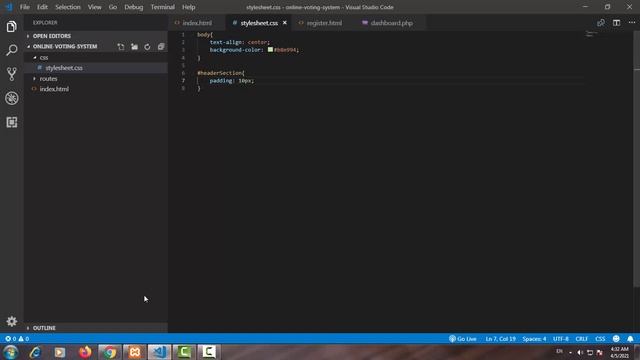Screen dimensions: 640x360
Task: Switch to Visual Studio Code taskbar icon
Action: pyautogui.click(x=159, y=352)
